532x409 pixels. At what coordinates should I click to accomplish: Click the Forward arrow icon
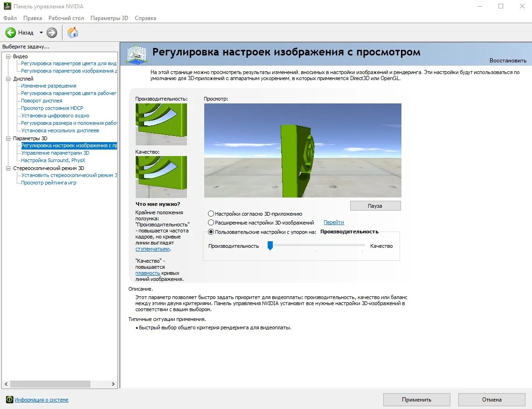coord(52,33)
